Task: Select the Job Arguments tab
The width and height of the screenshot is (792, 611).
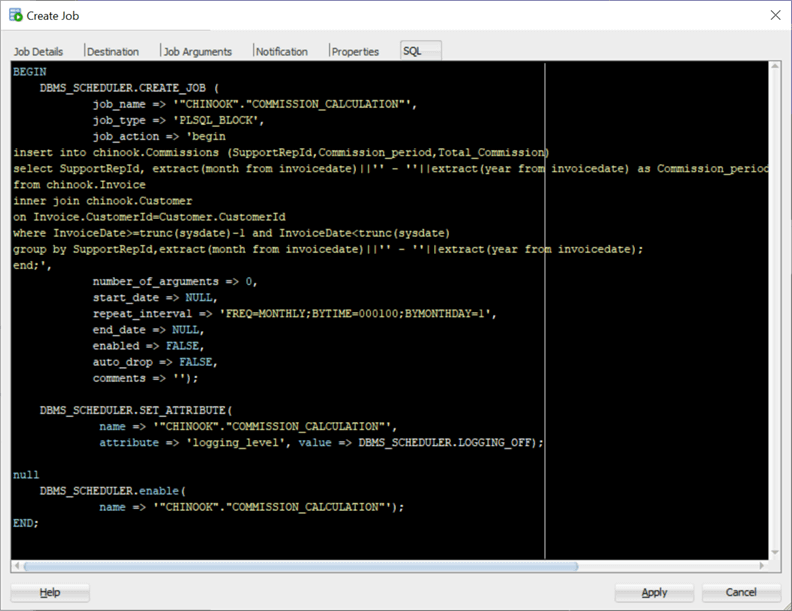Action: click(x=197, y=52)
